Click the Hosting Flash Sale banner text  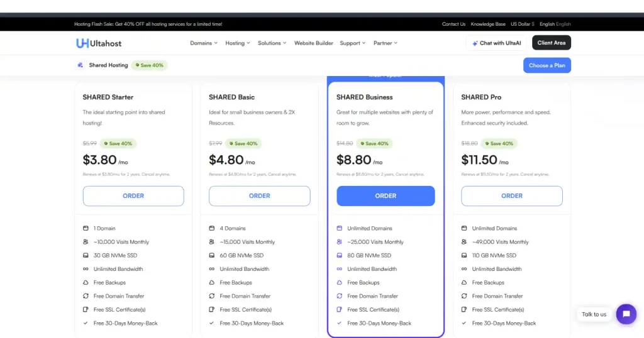[148, 25]
